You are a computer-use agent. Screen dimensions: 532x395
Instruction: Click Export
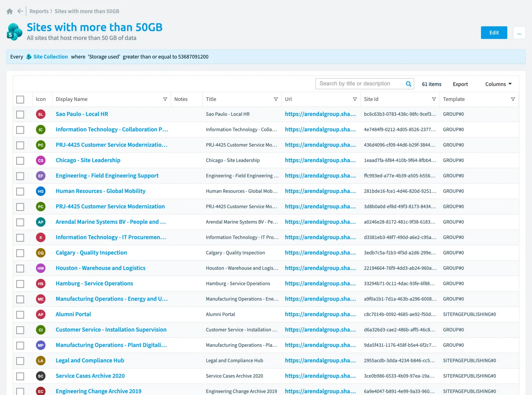(x=460, y=84)
